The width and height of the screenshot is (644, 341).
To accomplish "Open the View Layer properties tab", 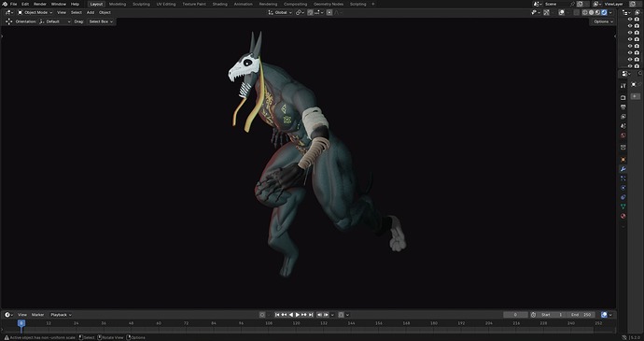I will 623,117.
